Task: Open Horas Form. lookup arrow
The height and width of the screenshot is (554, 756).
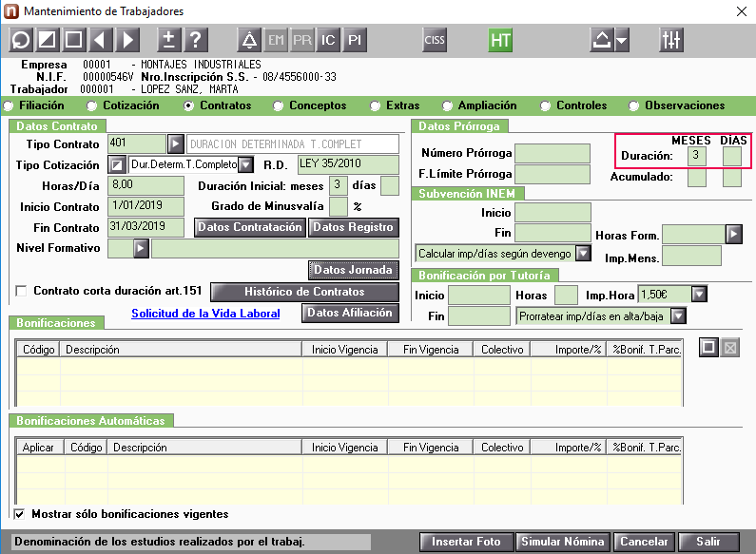Action: (x=733, y=234)
